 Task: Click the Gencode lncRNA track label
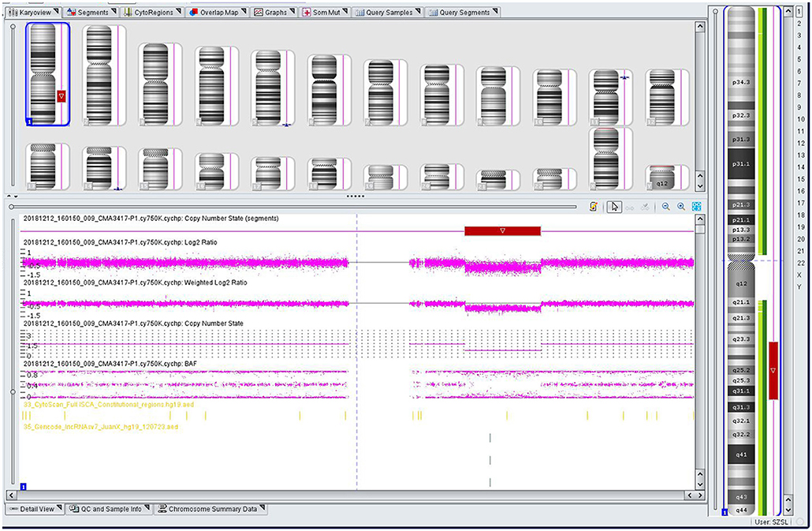click(x=101, y=427)
